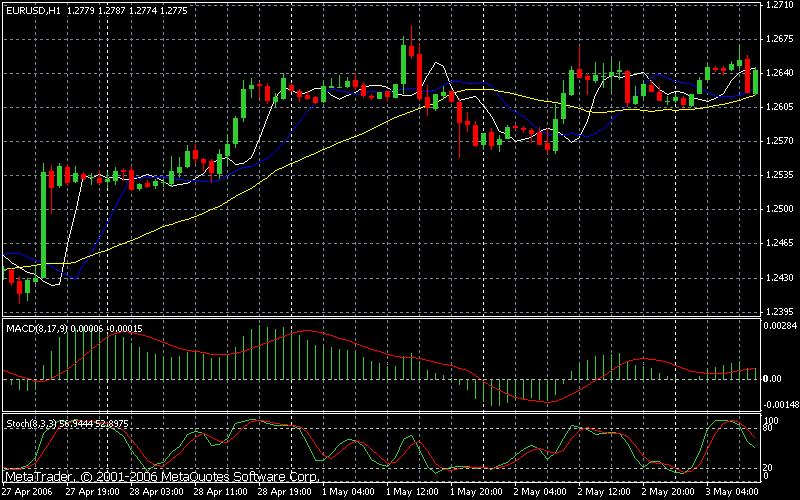Click the 0.00284 MACD scale value
800x500 pixels.
[779, 326]
